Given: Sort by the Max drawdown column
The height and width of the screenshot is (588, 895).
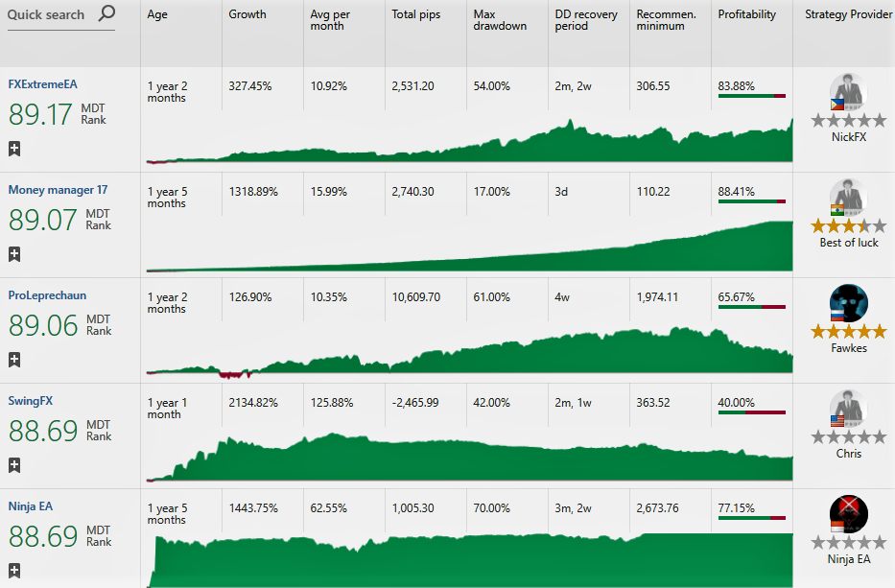Looking at the screenshot, I should click(x=500, y=20).
